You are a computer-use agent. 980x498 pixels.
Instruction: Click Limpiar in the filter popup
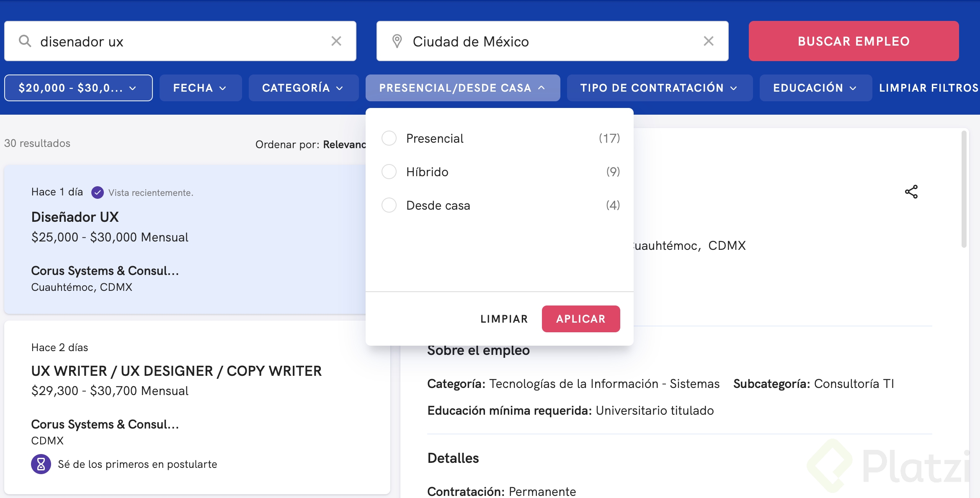click(504, 319)
